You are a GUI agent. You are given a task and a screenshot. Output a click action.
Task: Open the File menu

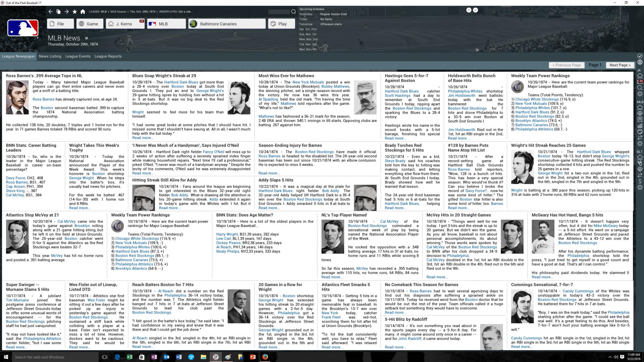point(60,24)
